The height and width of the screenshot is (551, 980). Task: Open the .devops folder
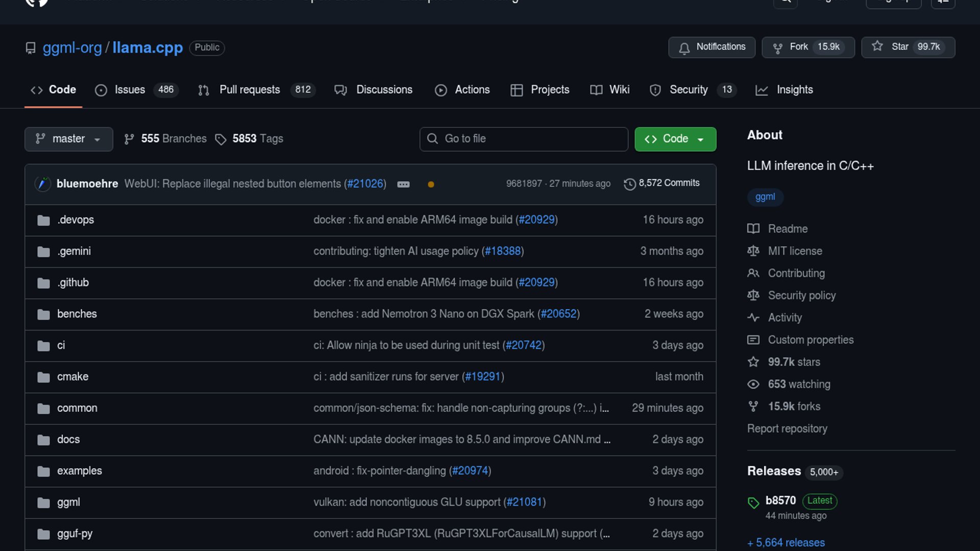[76, 220]
